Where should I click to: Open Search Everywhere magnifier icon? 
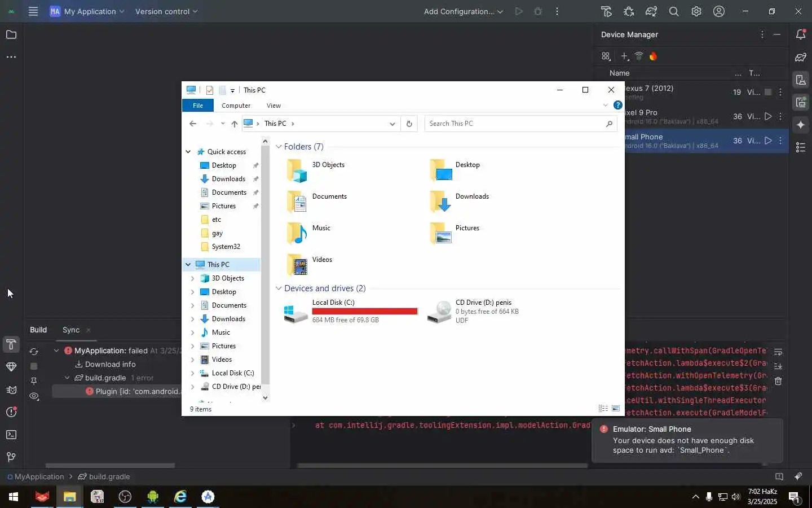674,11
